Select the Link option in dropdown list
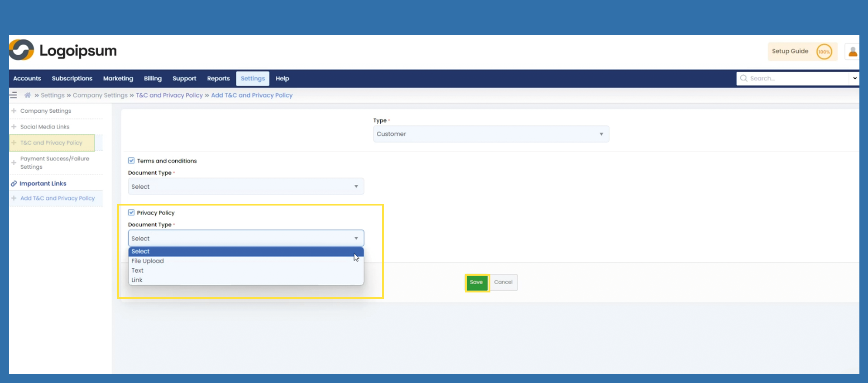 (x=137, y=280)
